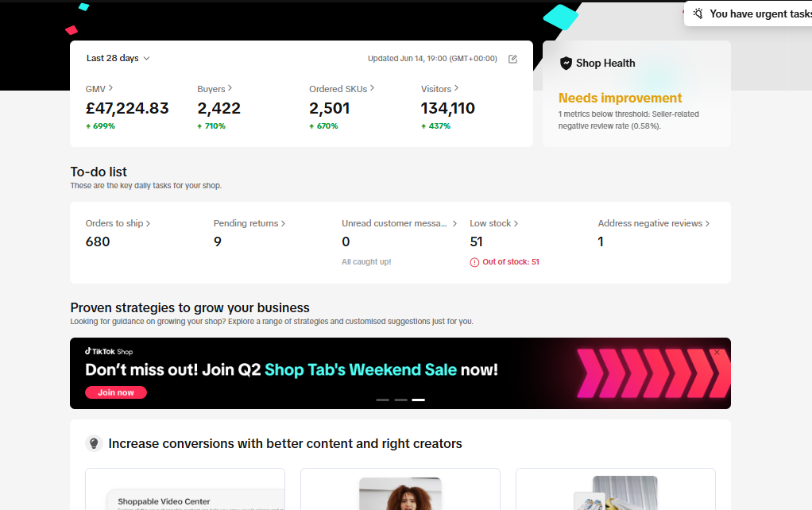Click the lightbulb icon beside Increase conversions
This screenshot has height=510, width=812.
(x=94, y=444)
